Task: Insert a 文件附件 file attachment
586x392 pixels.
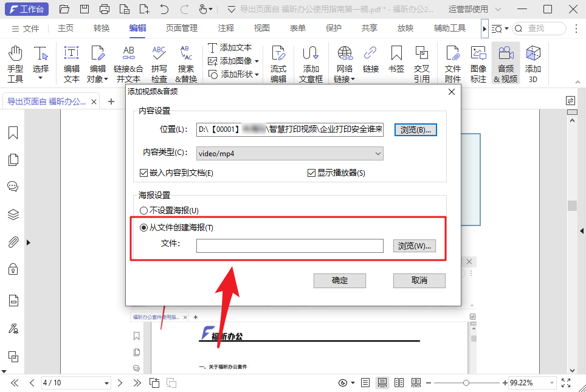Action: pos(452,63)
